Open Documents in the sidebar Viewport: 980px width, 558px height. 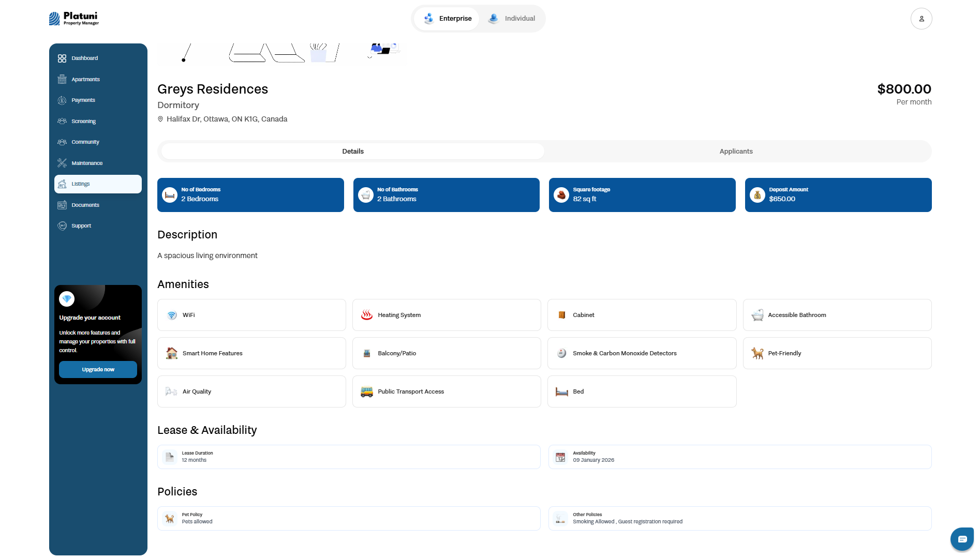[98, 205]
